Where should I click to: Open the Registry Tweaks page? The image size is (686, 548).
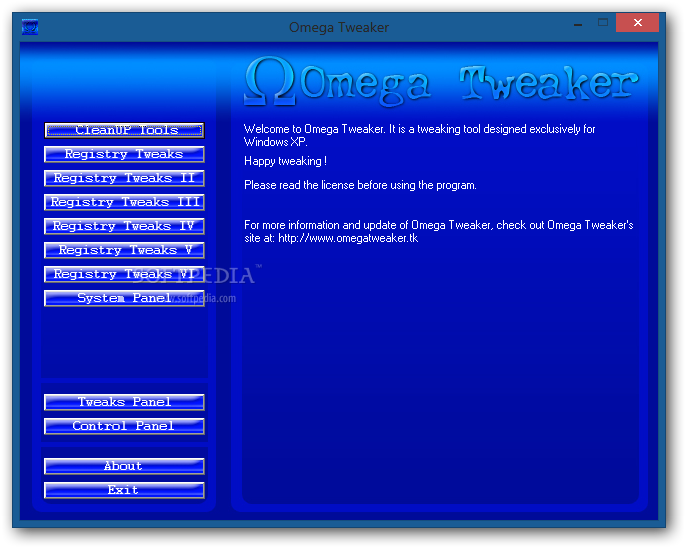(x=124, y=154)
